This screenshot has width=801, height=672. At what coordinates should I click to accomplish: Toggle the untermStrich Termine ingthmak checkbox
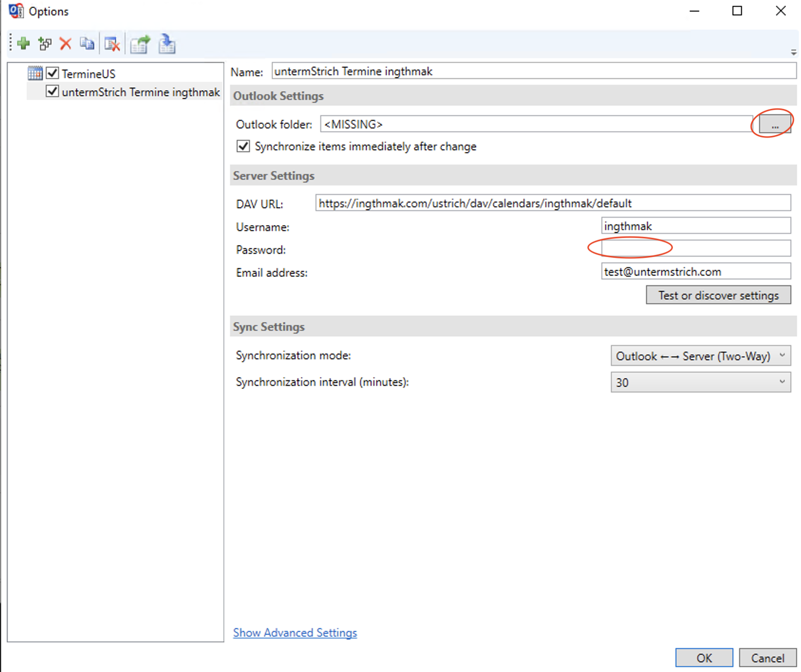[52, 92]
